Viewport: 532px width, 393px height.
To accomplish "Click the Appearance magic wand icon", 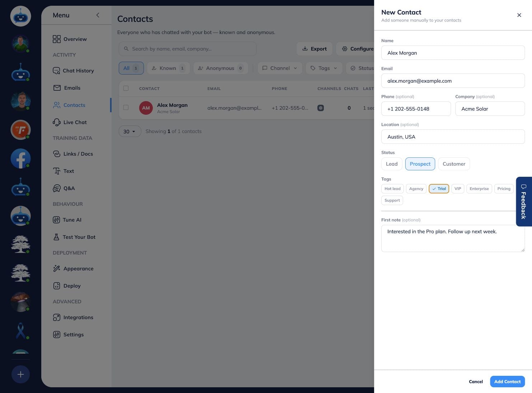I will 57,269.
